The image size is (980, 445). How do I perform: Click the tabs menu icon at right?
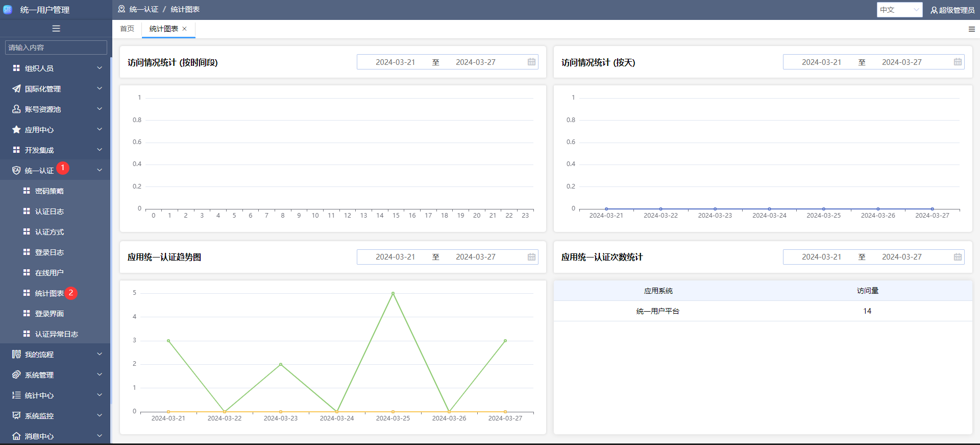[972, 29]
